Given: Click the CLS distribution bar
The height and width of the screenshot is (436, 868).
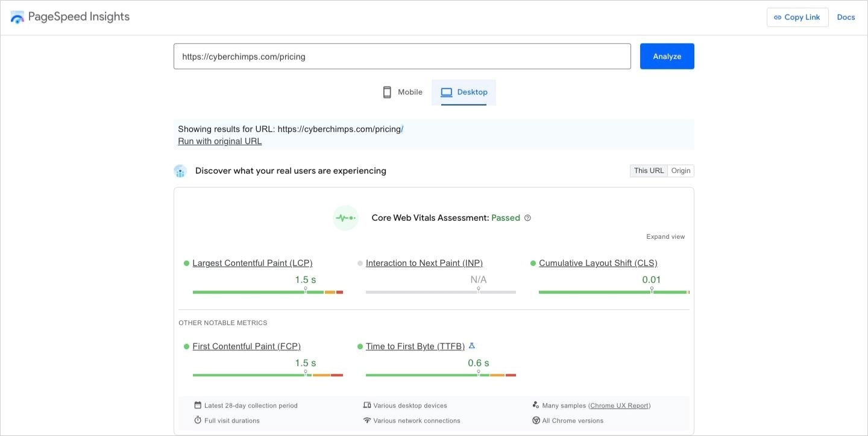Looking at the screenshot, I should (614, 292).
